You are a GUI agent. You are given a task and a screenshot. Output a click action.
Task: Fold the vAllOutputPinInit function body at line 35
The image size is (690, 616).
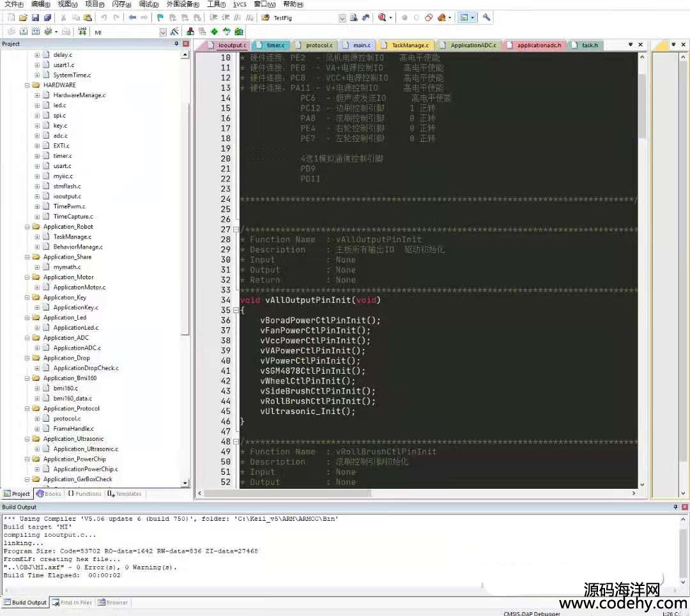(236, 310)
